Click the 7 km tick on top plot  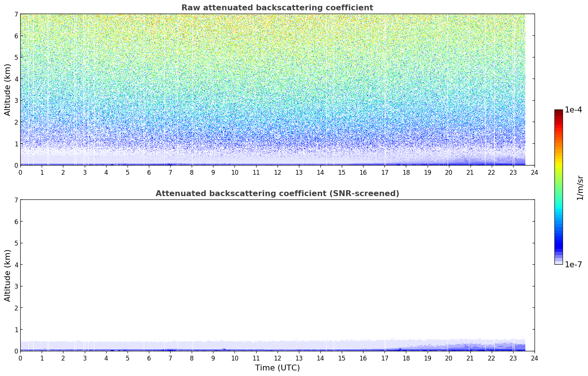pos(16,14)
